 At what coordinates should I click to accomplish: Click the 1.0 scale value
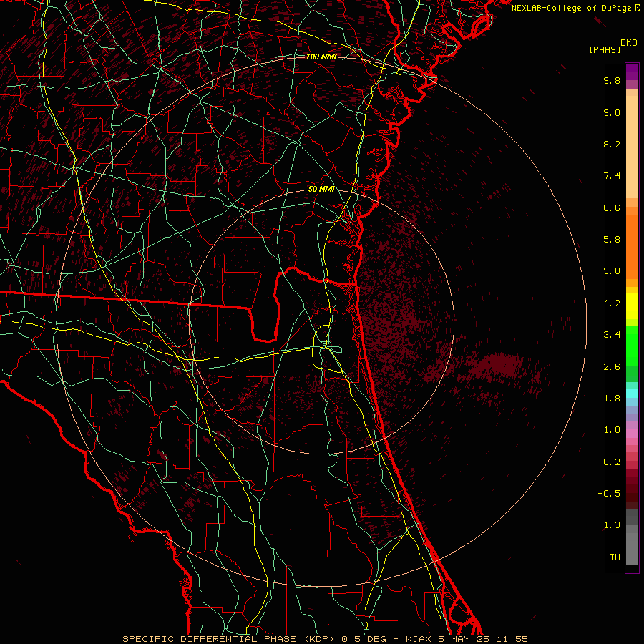[x=612, y=430]
